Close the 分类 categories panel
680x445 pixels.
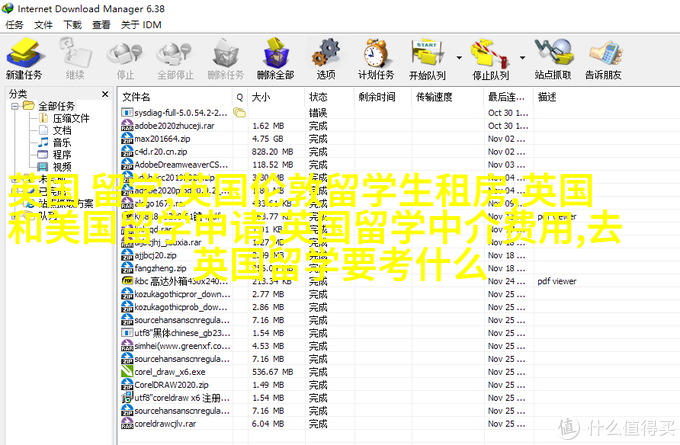point(105,94)
